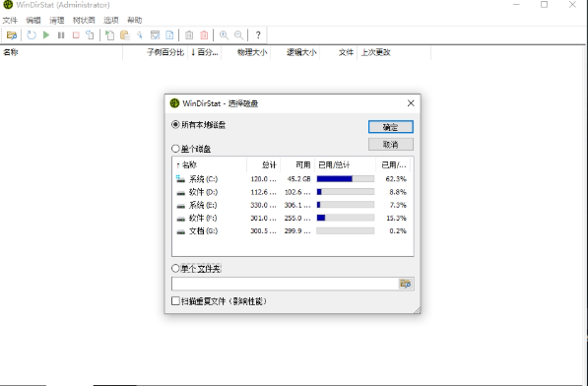Click the folder browse icon in dialog
588x386 pixels.
(x=406, y=284)
